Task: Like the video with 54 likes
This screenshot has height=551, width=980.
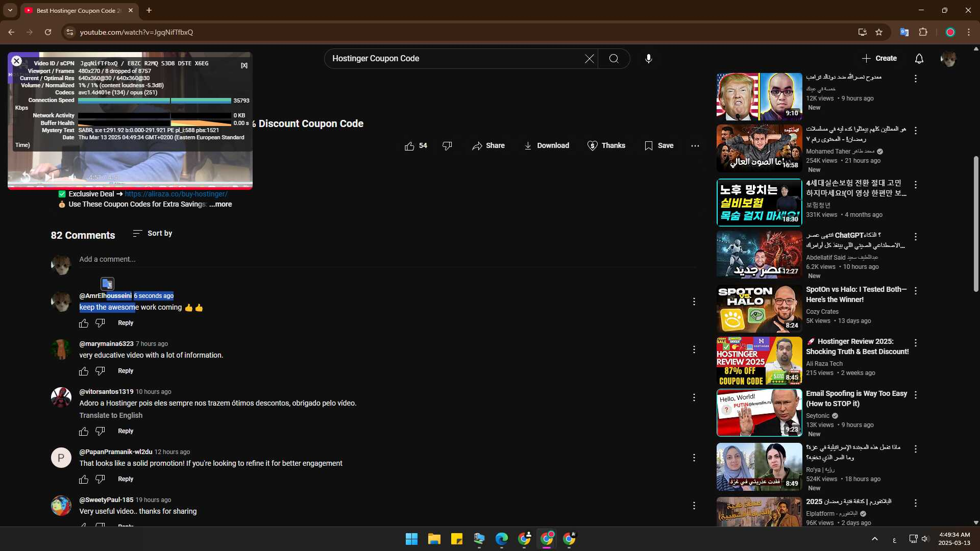Action: [416, 146]
